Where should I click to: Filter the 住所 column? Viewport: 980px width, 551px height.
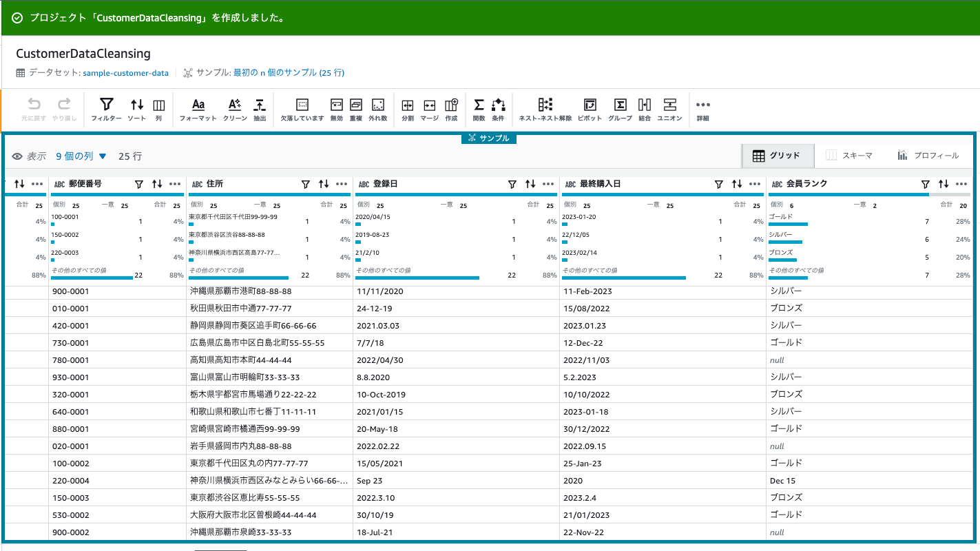306,184
